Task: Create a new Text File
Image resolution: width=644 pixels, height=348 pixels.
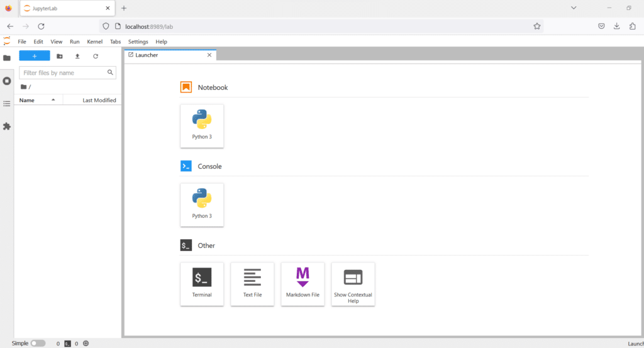Action: [x=252, y=284]
